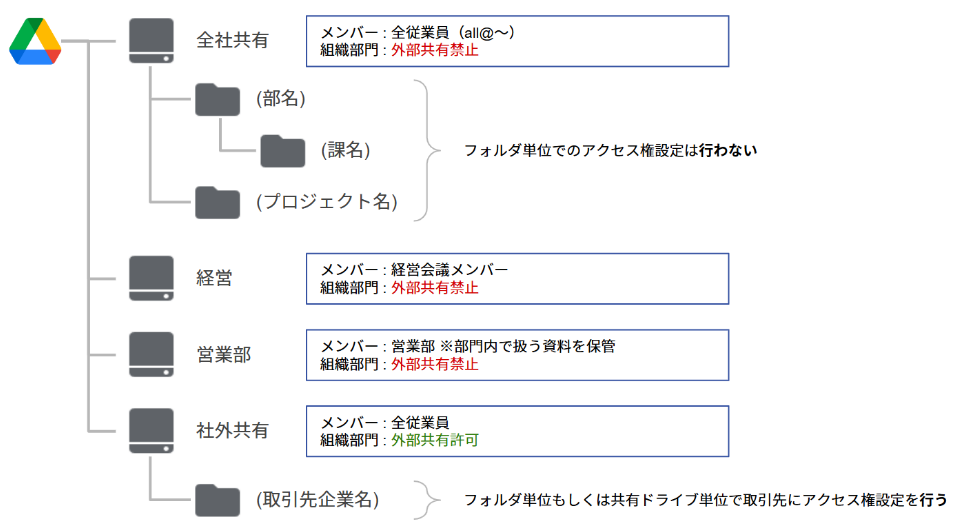Click the 社外共有 drive label

(x=232, y=430)
